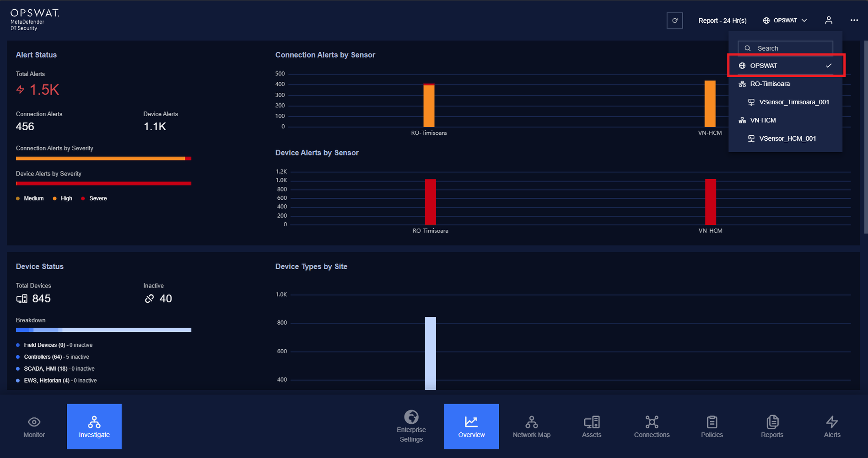Click the Search field in site dropdown
868x458 pixels.
[785, 48]
